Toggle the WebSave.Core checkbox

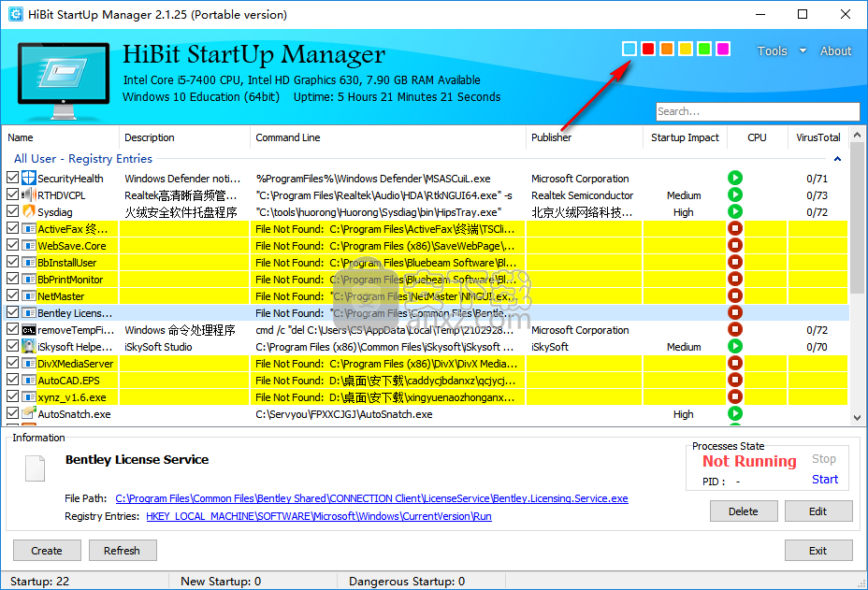click(13, 245)
